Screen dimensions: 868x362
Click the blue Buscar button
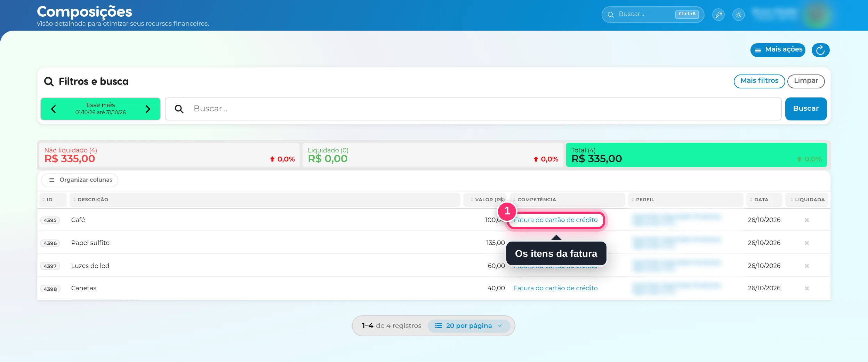pos(806,109)
